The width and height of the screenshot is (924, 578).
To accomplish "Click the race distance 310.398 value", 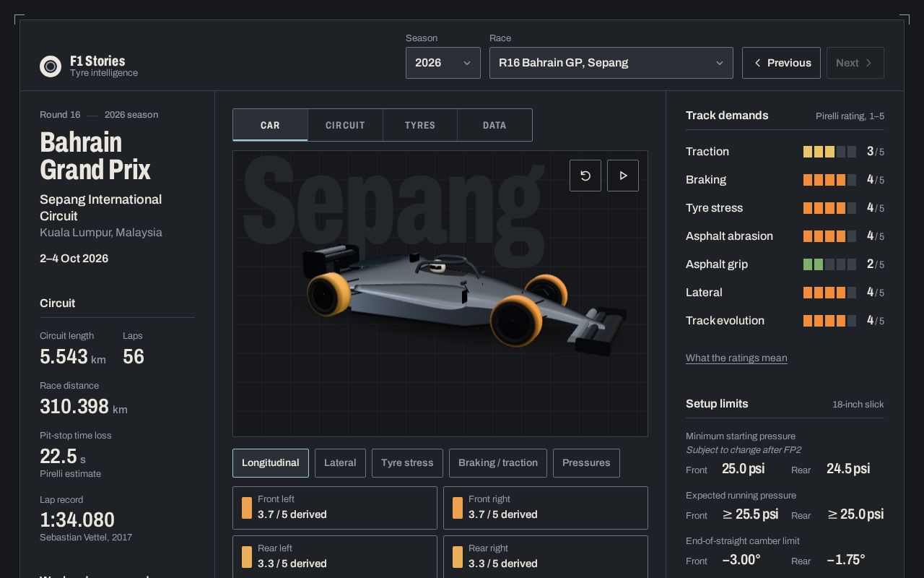I will click(x=74, y=406).
